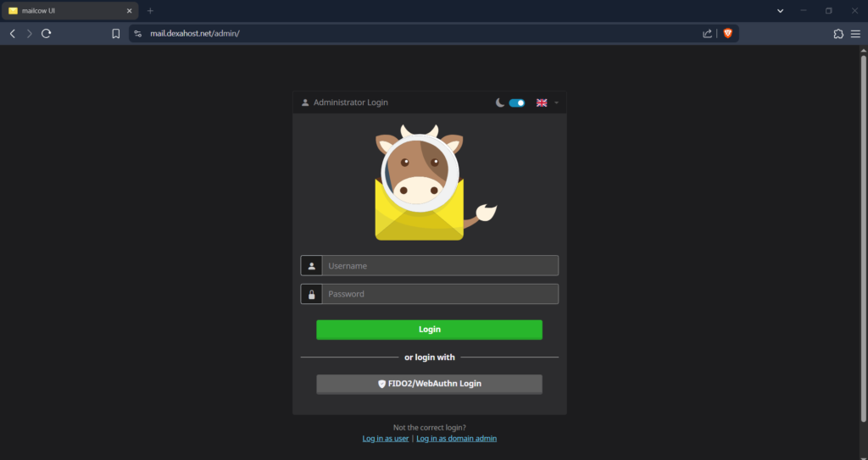This screenshot has width=868, height=460.
Task: Close the mailcow UI tab
Action: (x=129, y=11)
